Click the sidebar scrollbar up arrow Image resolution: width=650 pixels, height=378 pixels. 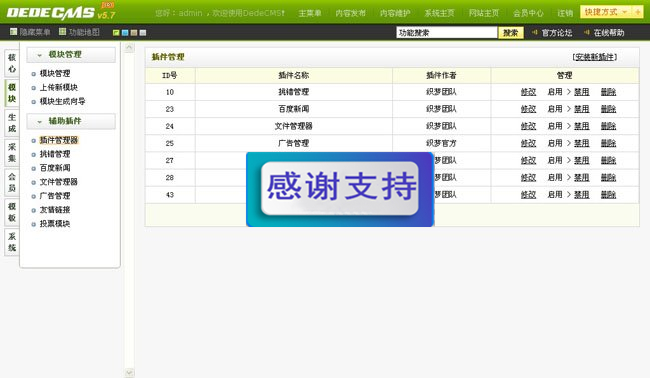129,48
